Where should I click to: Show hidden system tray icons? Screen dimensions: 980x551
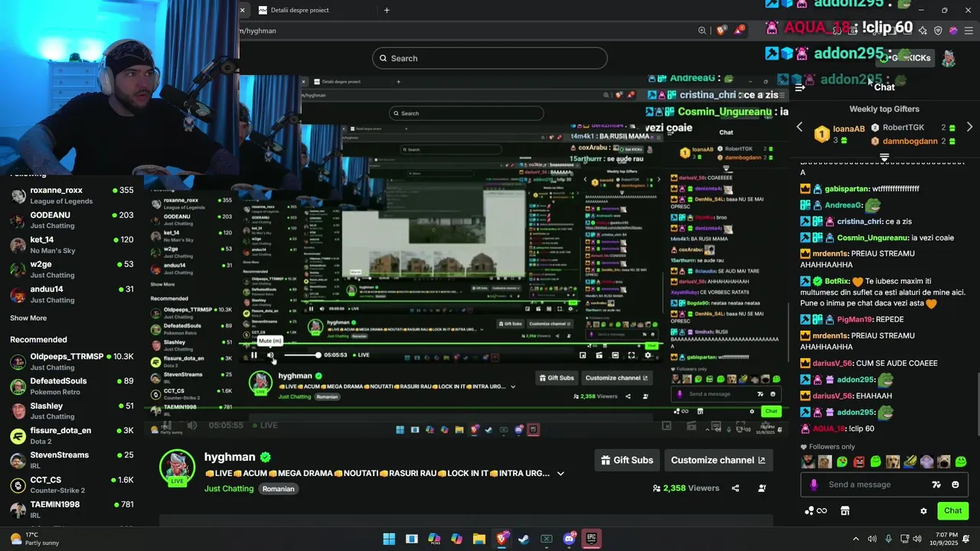tap(856, 539)
